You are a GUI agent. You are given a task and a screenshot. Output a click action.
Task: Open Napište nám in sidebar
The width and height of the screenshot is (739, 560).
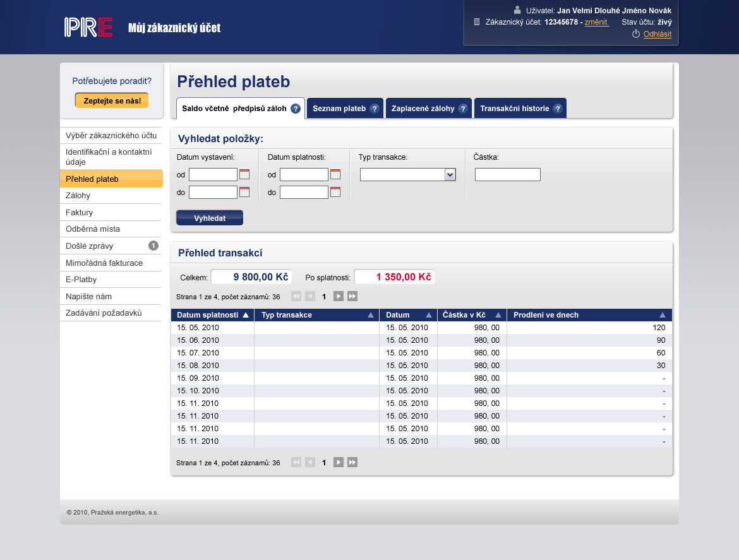(x=111, y=296)
